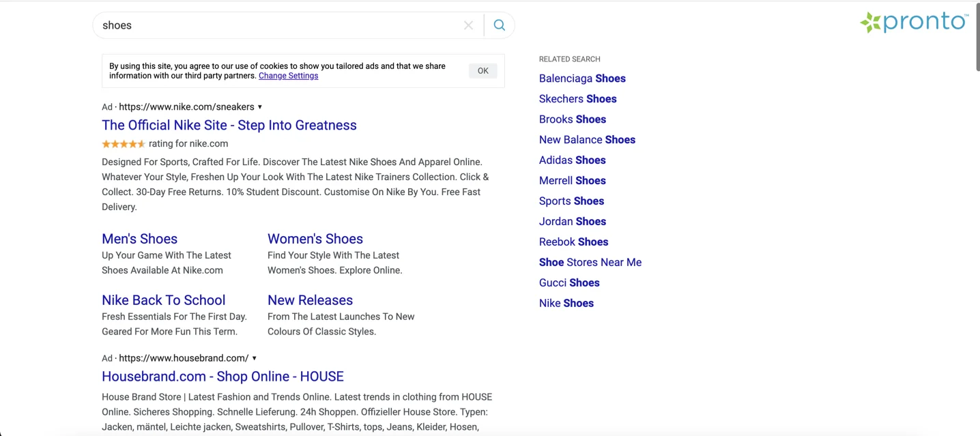Search related term Balenciaga Shoes
980x436 pixels.
pos(582,78)
